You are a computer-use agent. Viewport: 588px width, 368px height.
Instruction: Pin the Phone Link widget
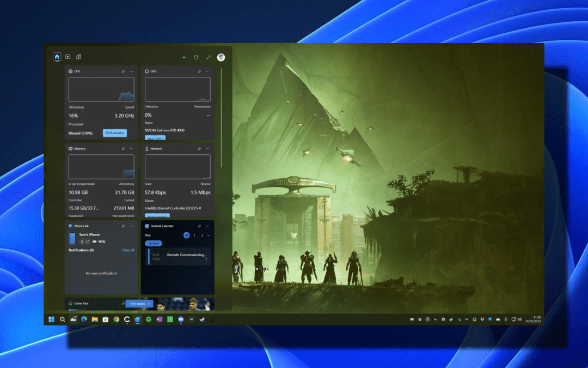click(123, 226)
